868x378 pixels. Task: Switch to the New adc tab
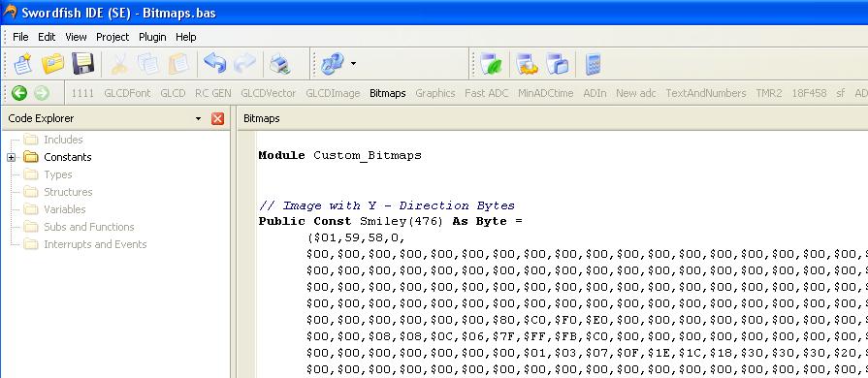[636, 94]
